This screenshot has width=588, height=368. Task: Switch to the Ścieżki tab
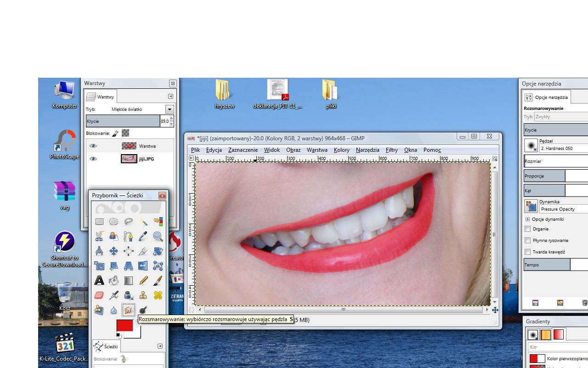(x=106, y=346)
